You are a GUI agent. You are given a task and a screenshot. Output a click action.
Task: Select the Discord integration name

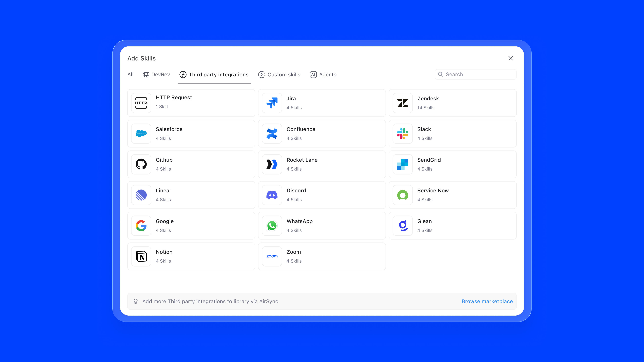coord(296,191)
